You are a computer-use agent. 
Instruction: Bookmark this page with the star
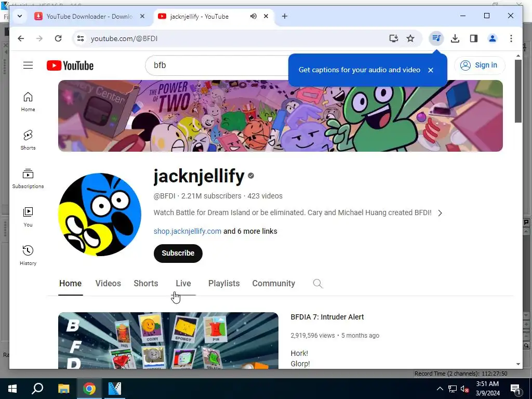point(410,38)
